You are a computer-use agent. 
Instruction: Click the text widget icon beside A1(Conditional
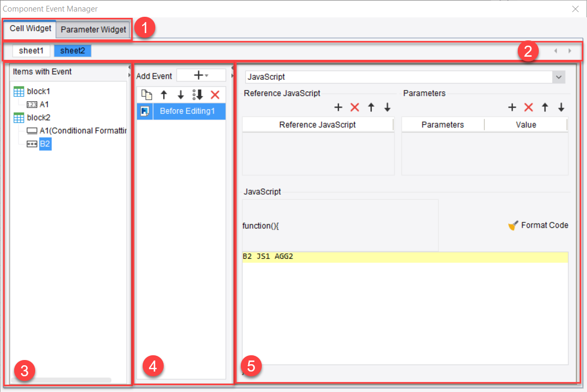32,131
